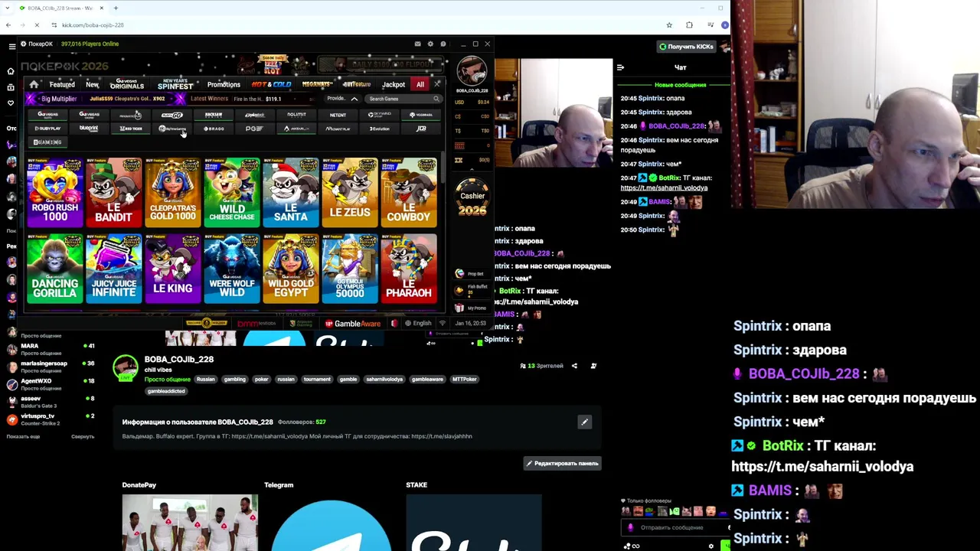Filter by Hacksaw Gaming provider
The height and width of the screenshot is (551, 980).
(214, 115)
